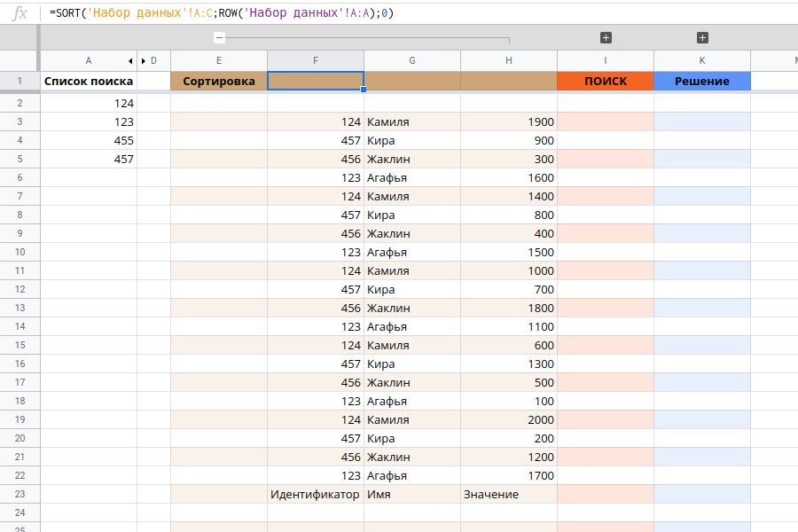This screenshot has width=798, height=532.
Task: Select row 10 header
Action: (x=20, y=252)
